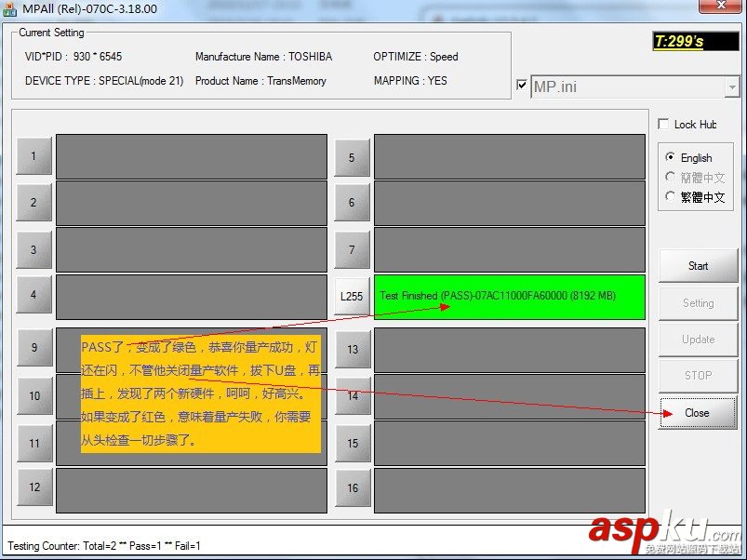This screenshot has width=747, height=560.
Task: Select the 简体中文 language option
Action: click(671, 177)
